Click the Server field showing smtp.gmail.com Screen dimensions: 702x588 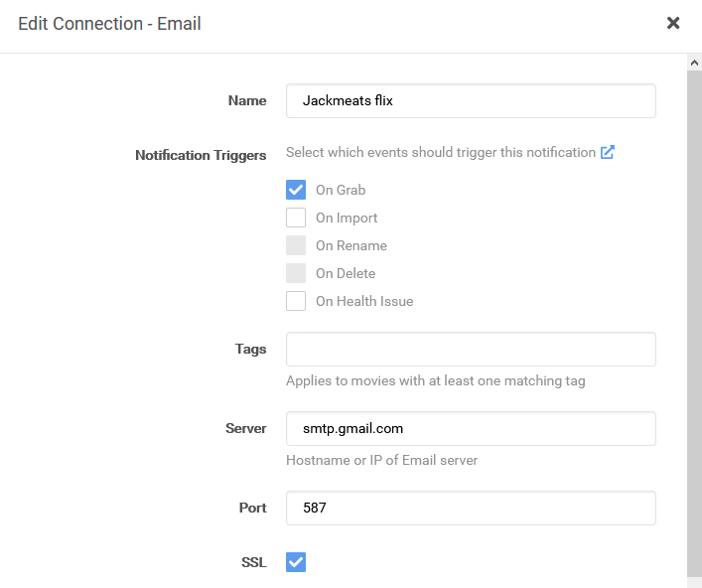pos(471,428)
